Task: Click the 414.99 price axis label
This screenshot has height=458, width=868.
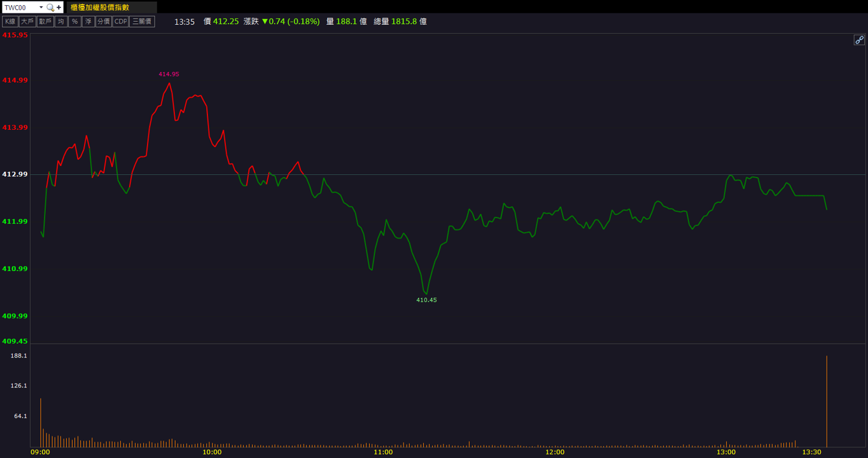Action: pos(15,80)
